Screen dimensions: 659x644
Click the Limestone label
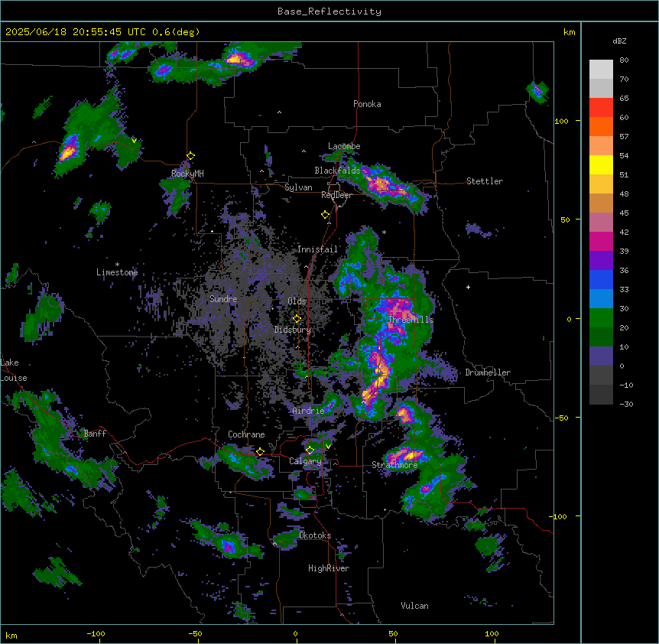117,272
